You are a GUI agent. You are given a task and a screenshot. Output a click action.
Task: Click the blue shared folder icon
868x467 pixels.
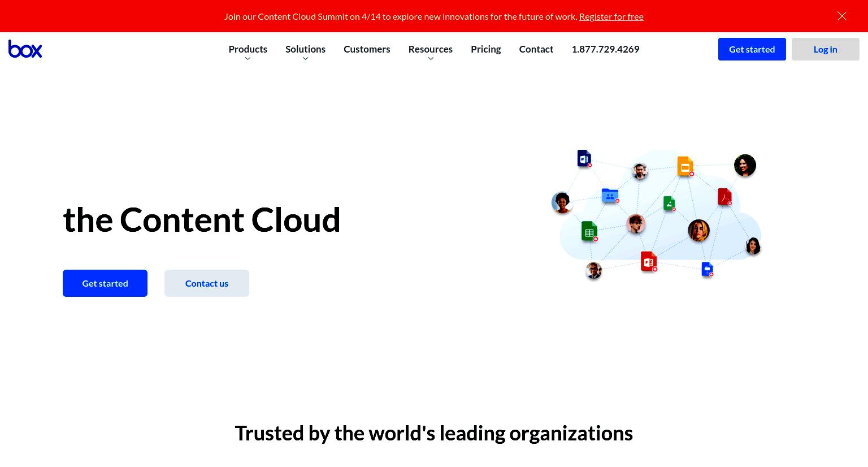point(610,196)
